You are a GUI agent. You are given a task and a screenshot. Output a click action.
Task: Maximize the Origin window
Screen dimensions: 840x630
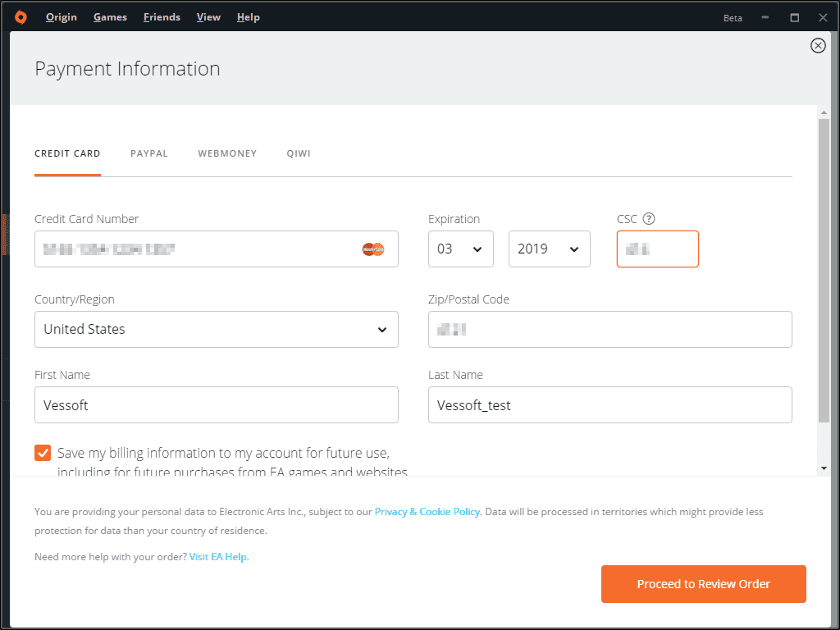(x=794, y=17)
